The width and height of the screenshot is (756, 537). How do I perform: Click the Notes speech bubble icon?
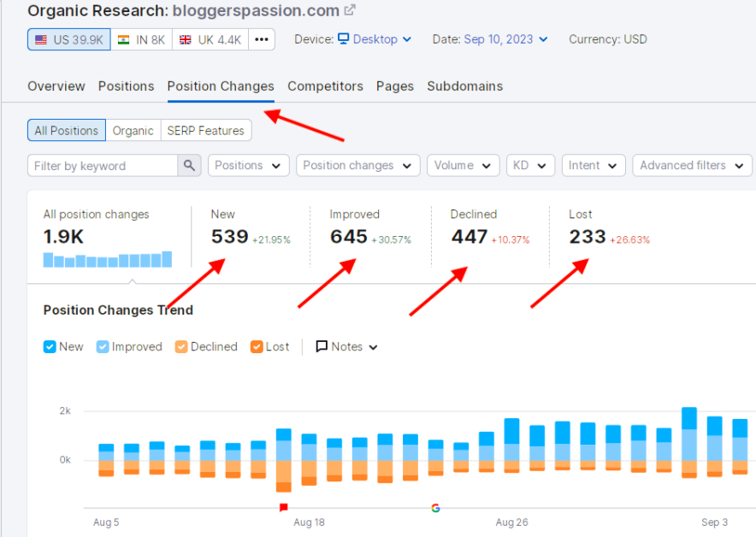click(321, 346)
